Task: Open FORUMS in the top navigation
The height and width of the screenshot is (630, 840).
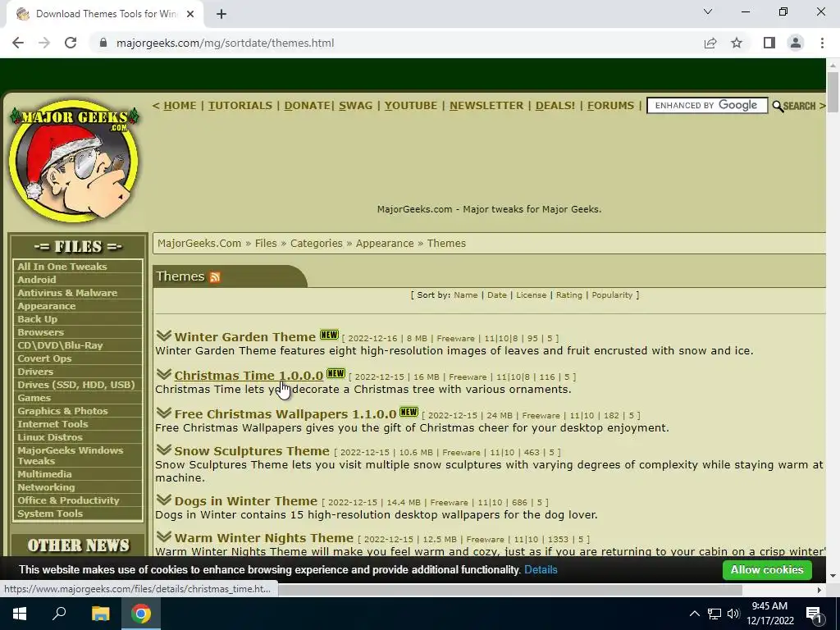Action: tap(610, 106)
